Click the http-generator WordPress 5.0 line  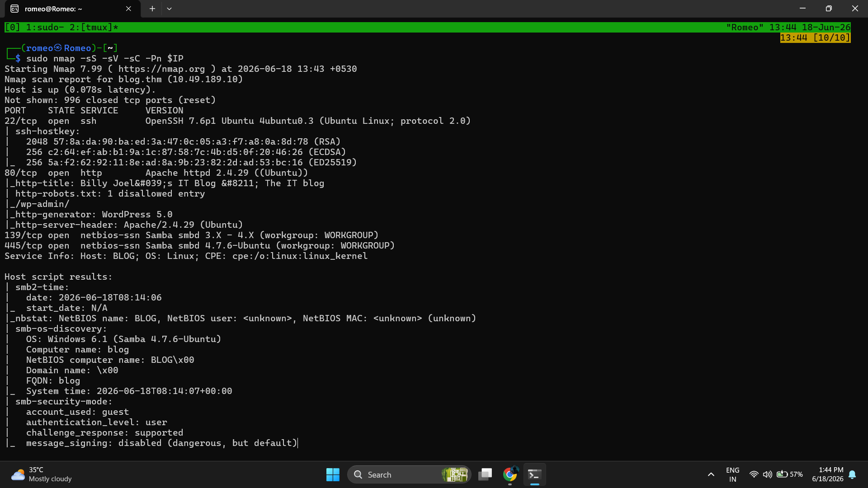pyautogui.click(x=89, y=215)
